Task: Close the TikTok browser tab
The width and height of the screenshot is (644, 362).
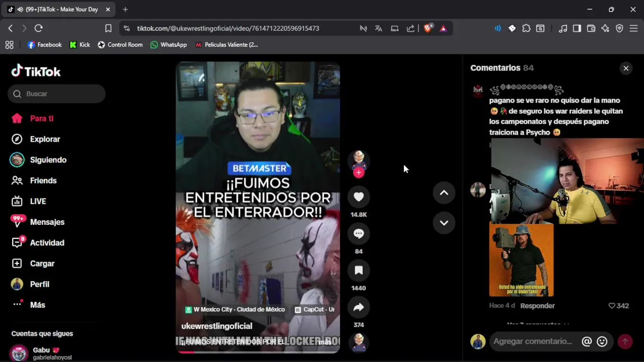Action: click(x=108, y=10)
